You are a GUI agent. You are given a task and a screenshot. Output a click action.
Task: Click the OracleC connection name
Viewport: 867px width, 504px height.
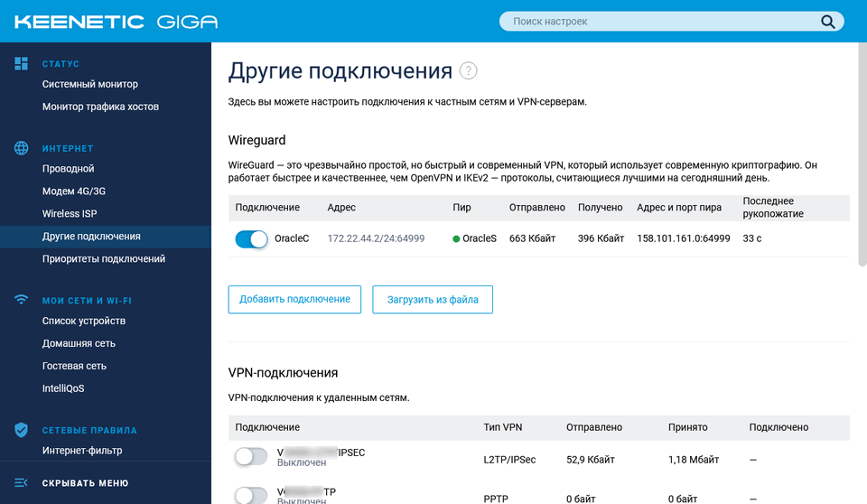[292, 238]
